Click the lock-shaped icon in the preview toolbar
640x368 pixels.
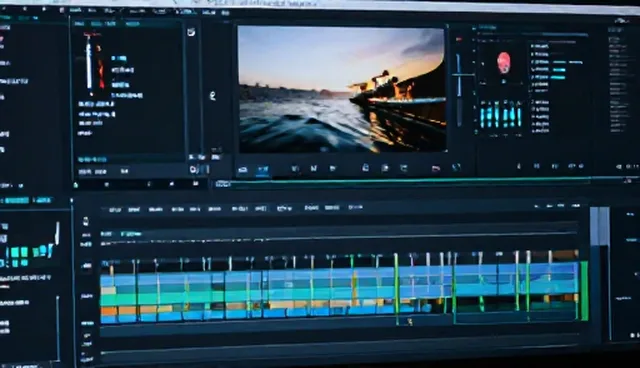365,167
